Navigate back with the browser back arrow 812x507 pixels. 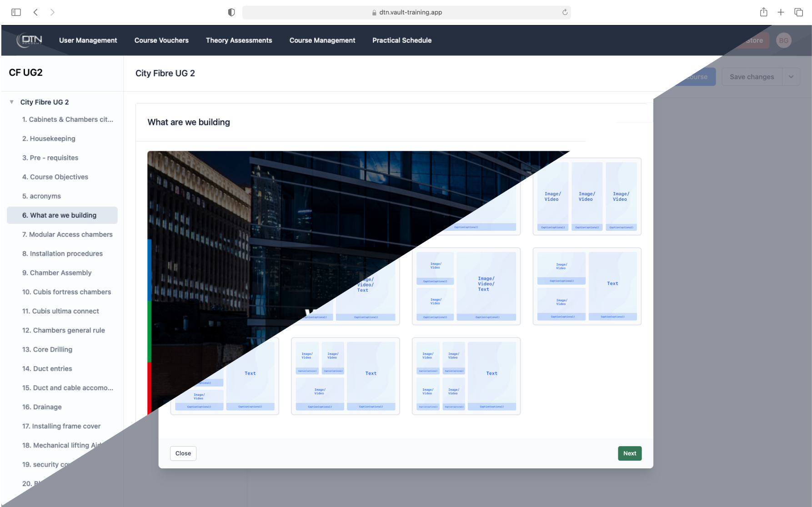(35, 12)
